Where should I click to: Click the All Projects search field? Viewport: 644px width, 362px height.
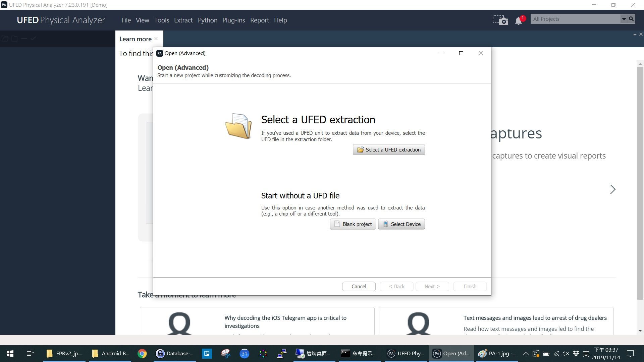pyautogui.click(x=575, y=19)
